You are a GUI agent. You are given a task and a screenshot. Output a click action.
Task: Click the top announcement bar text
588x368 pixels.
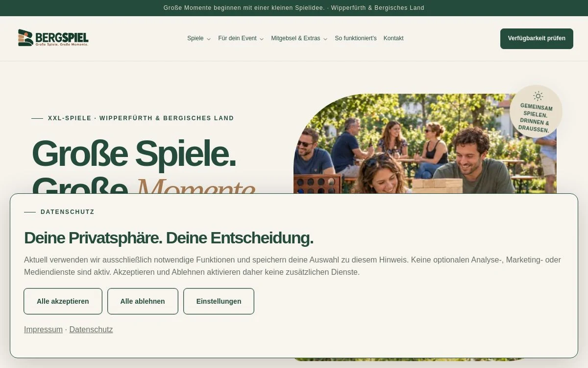294,8
